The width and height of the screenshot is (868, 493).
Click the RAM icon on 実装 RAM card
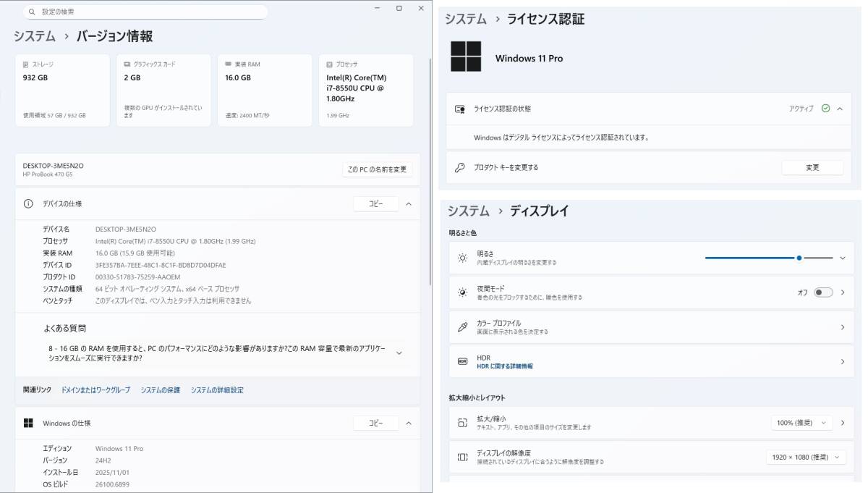[x=229, y=64]
